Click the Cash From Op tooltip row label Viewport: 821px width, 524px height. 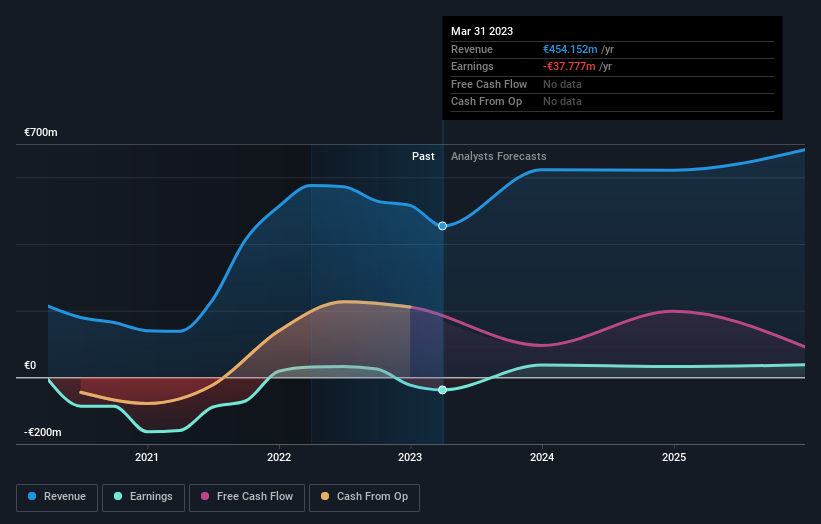[486, 102]
